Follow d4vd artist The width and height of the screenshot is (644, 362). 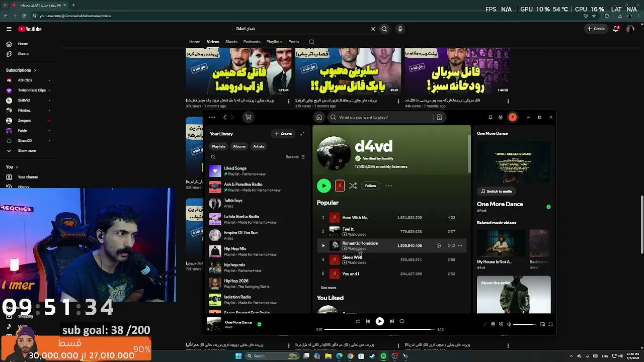tap(371, 186)
